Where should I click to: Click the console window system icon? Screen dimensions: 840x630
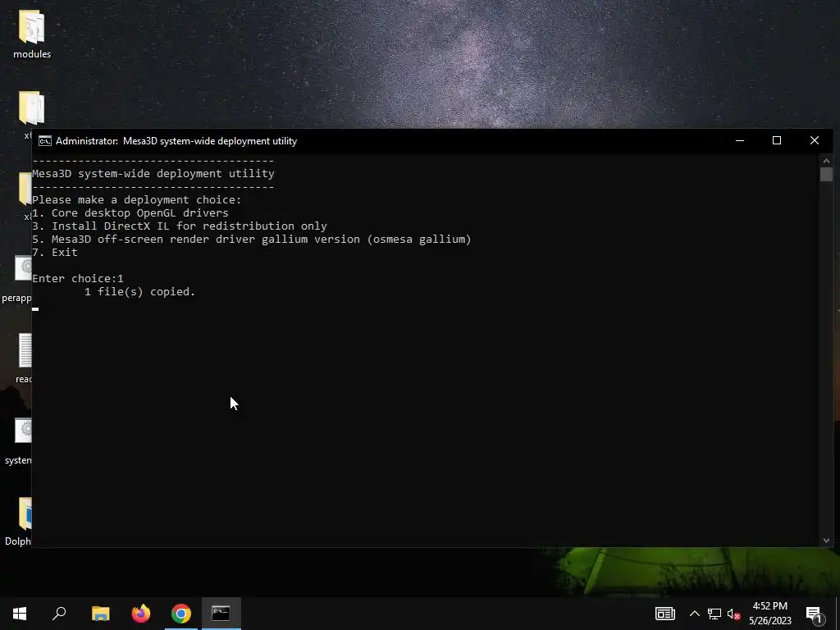coord(45,141)
